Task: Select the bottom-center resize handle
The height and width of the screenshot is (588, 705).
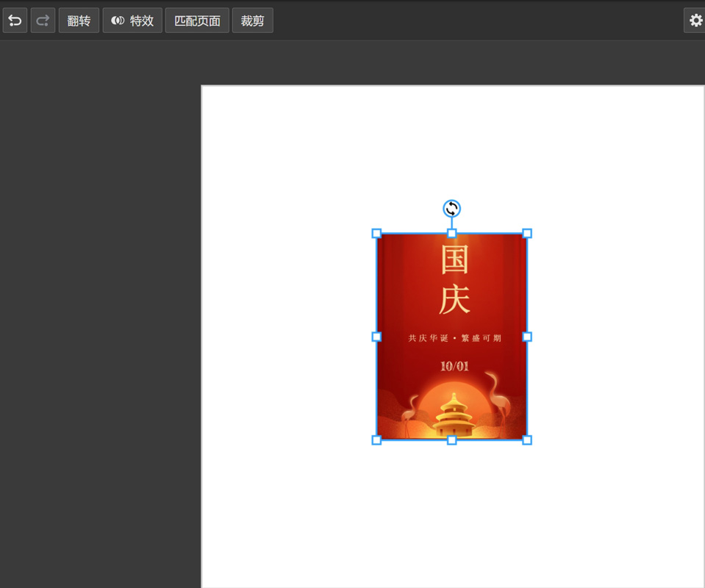Action: [x=452, y=440]
